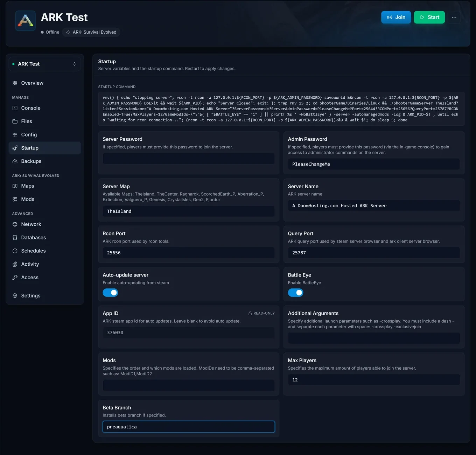The height and width of the screenshot is (455, 476).
Task: Click the blue Join button
Action: pyautogui.click(x=396, y=17)
